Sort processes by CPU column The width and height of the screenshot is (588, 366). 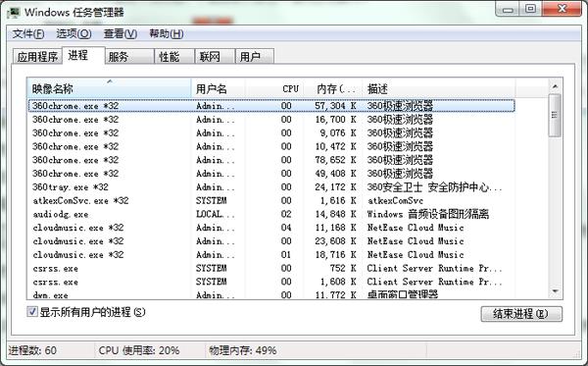[273, 88]
